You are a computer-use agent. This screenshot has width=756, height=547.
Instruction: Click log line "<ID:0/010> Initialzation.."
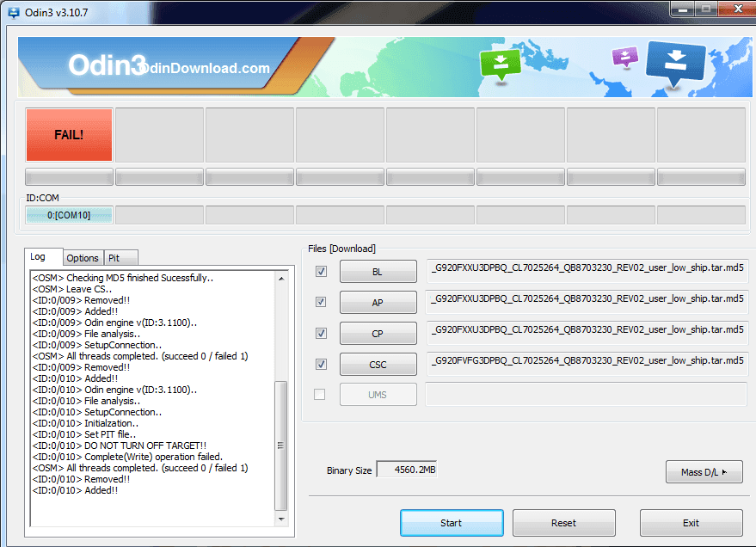85,423
